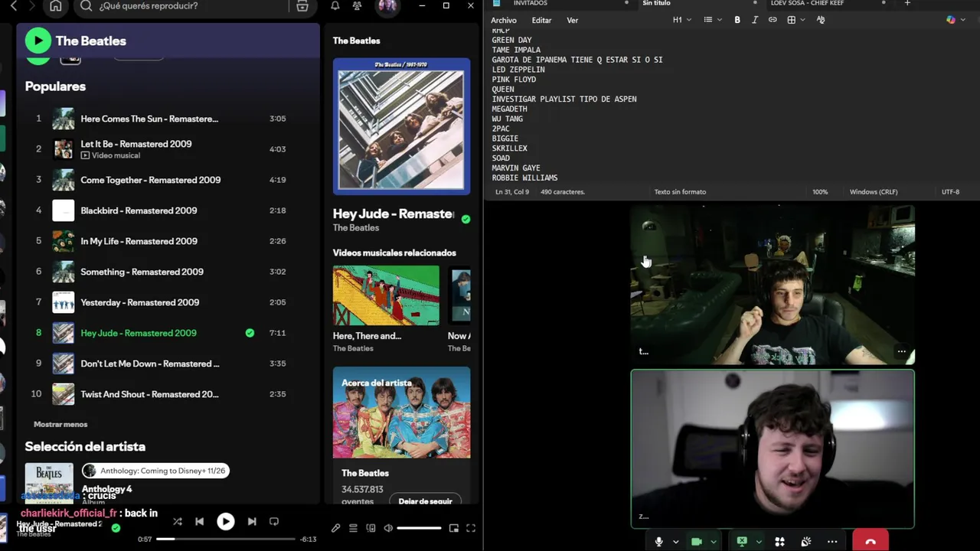Toggle repeat in the Spotify player bar
Viewport: 980px width, 551px height.
[x=274, y=521]
